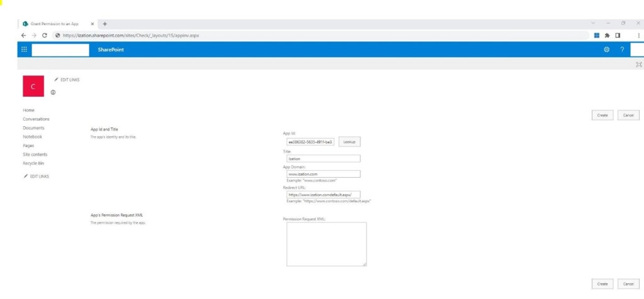Click the Redirect URL input field
Screen dimensions: 644x299
323,195
